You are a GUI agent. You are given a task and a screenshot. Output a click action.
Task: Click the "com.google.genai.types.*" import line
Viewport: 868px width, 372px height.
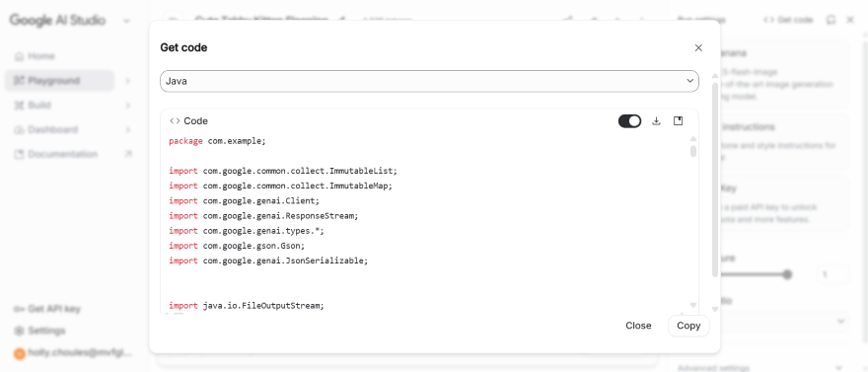[247, 231]
